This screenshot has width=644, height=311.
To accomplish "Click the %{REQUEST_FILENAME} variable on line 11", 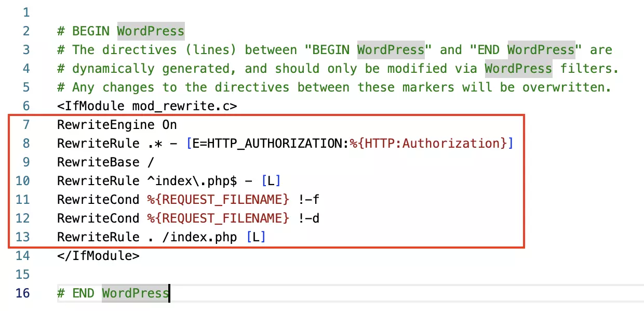I will pos(218,199).
